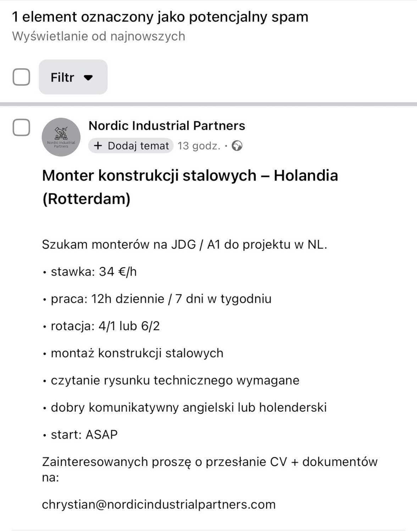Viewport: 417px width, 532px height.
Task: Click the Szukam monterów na JDG line
Action: point(184,244)
